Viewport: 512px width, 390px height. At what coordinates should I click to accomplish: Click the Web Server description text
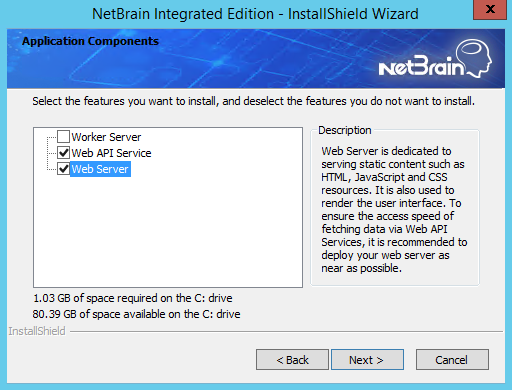pos(394,209)
